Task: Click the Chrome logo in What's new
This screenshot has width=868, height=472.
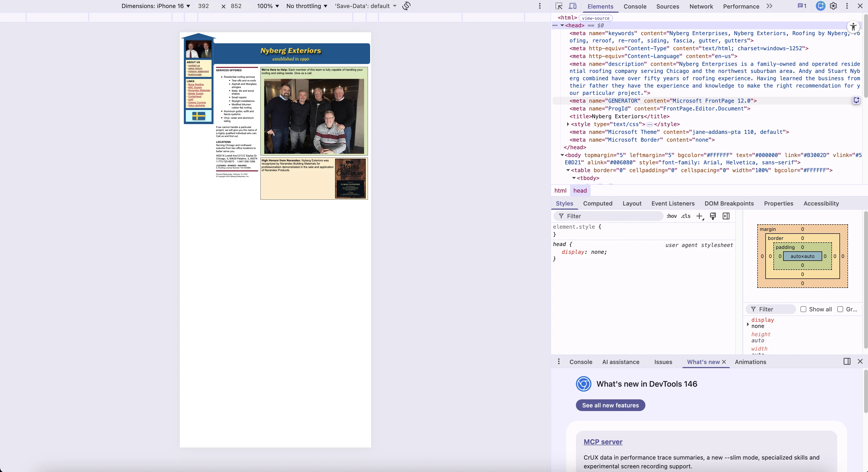Action: click(x=584, y=384)
